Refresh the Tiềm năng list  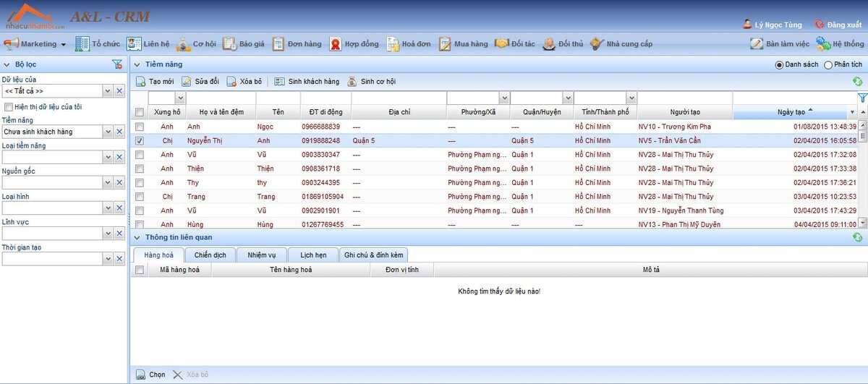858,82
